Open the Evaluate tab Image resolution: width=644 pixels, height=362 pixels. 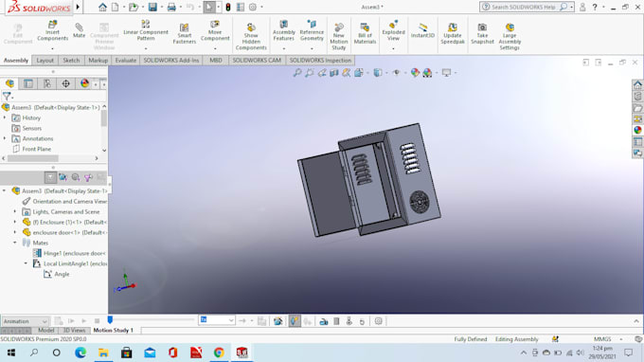[x=125, y=61]
